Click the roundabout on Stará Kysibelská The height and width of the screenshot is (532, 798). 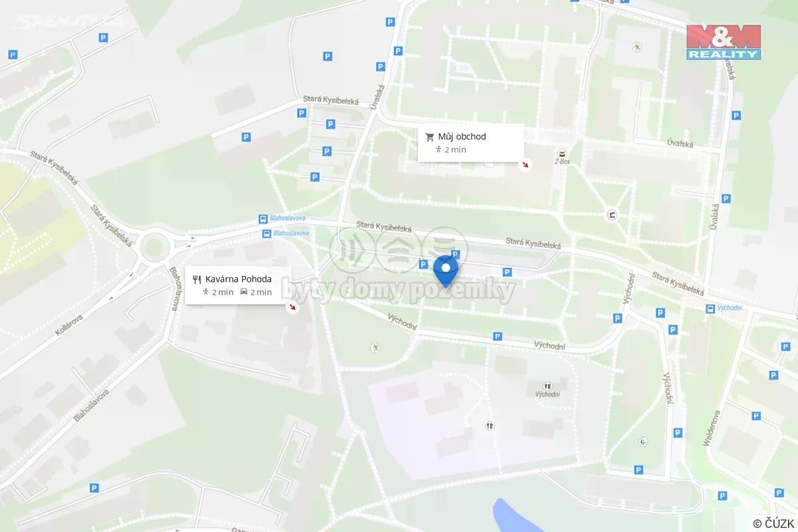coord(153,248)
